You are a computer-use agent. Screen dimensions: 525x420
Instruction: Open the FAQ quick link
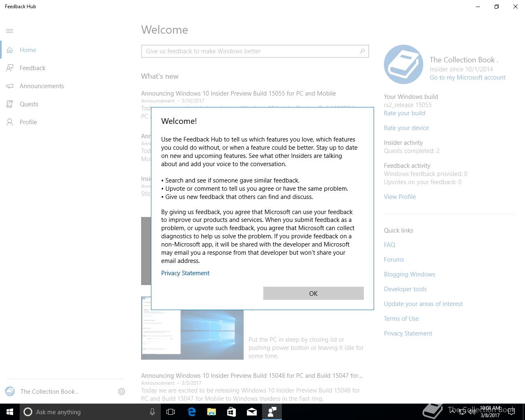coord(390,245)
